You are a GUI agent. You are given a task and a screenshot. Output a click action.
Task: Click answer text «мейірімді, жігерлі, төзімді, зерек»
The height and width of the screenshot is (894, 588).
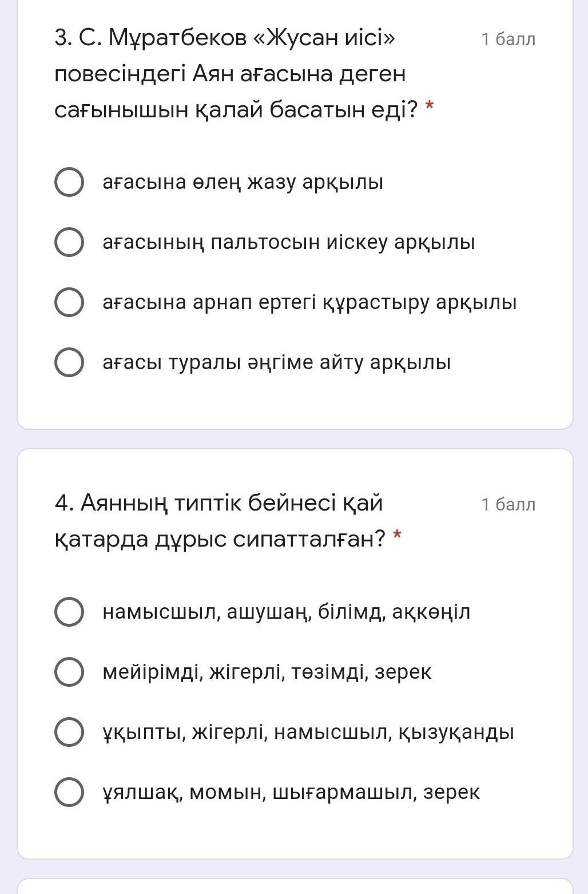(x=267, y=671)
